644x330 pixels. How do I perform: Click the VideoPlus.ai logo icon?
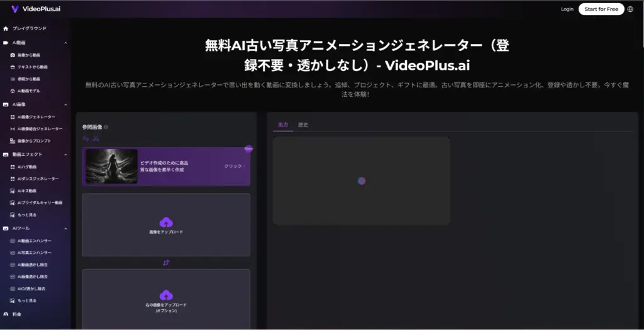pos(15,9)
